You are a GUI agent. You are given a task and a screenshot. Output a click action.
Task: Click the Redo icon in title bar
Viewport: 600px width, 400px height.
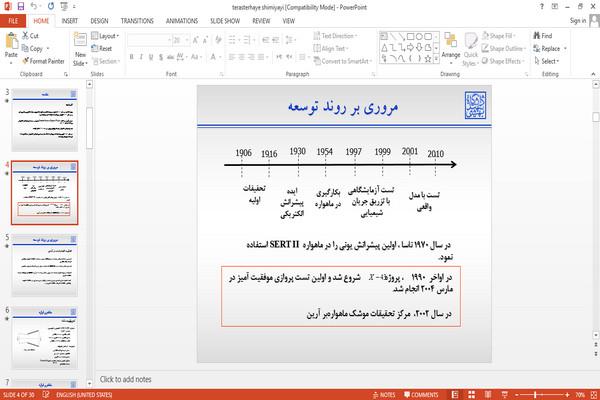(x=51, y=6)
